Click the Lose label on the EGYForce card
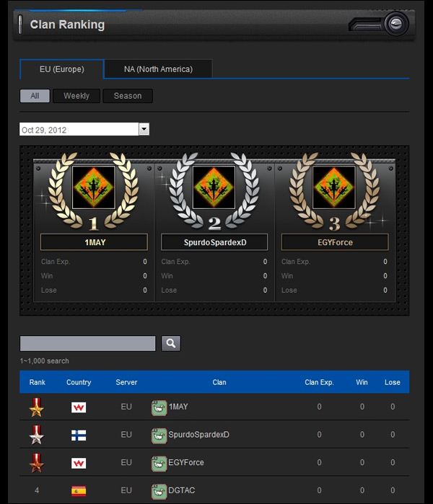 click(x=289, y=291)
